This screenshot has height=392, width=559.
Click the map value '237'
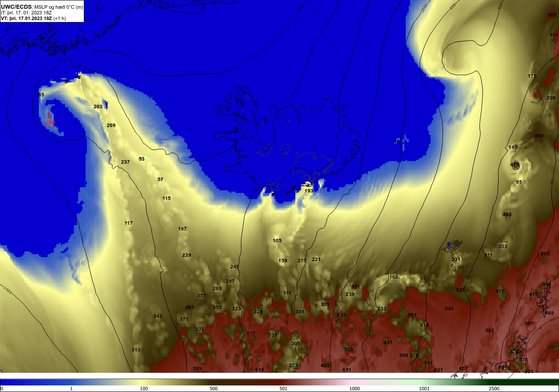click(x=125, y=162)
